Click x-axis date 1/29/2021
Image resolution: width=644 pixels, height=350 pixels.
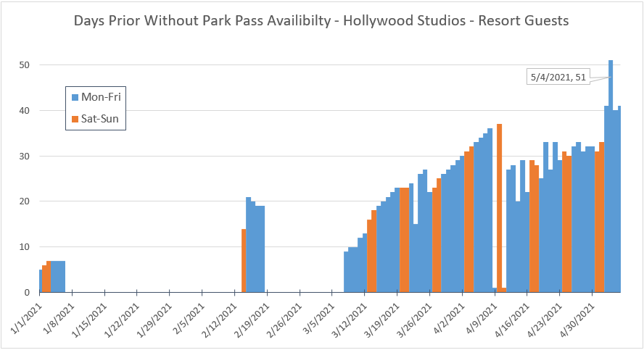tap(154, 320)
